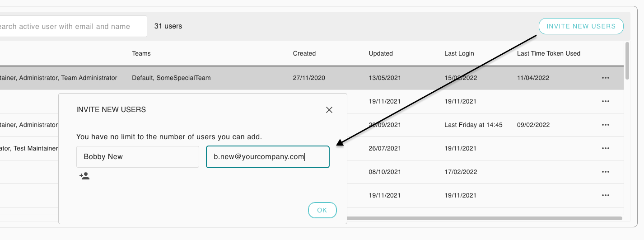
Task: Click the Teams column header
Action: pyautogui.click(x=141, y=53)
